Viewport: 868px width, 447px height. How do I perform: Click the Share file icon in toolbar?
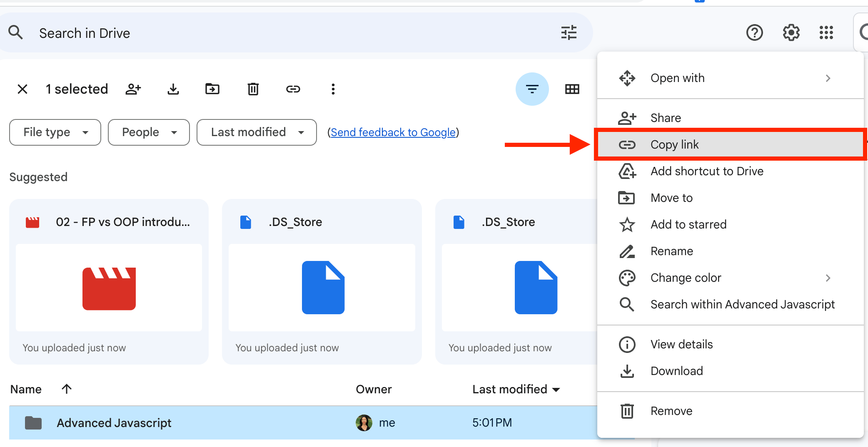(x=133, y=89)
